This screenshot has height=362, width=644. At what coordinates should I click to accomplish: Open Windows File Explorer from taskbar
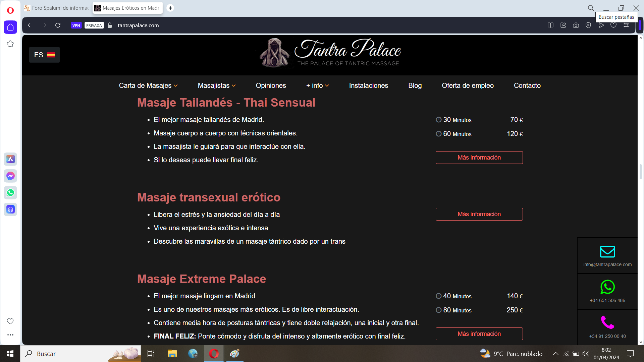(172, 354)
